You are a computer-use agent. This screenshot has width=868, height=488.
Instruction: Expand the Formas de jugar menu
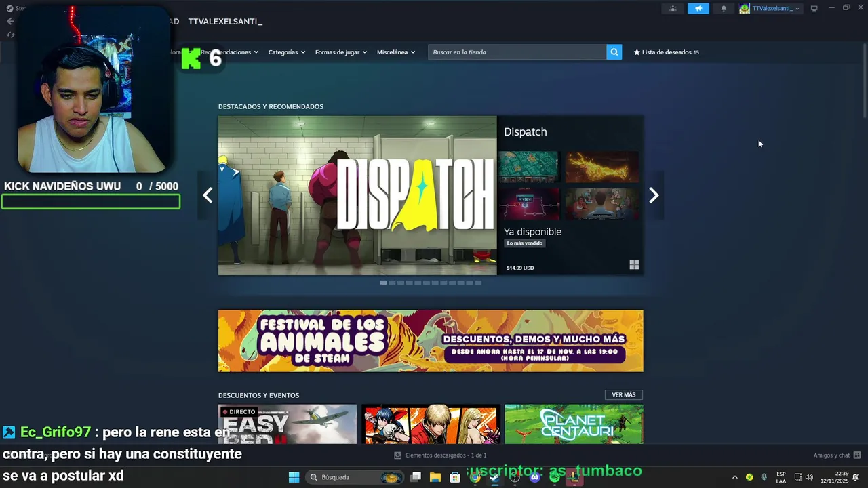pyautogui.click(x=340, y=52)
